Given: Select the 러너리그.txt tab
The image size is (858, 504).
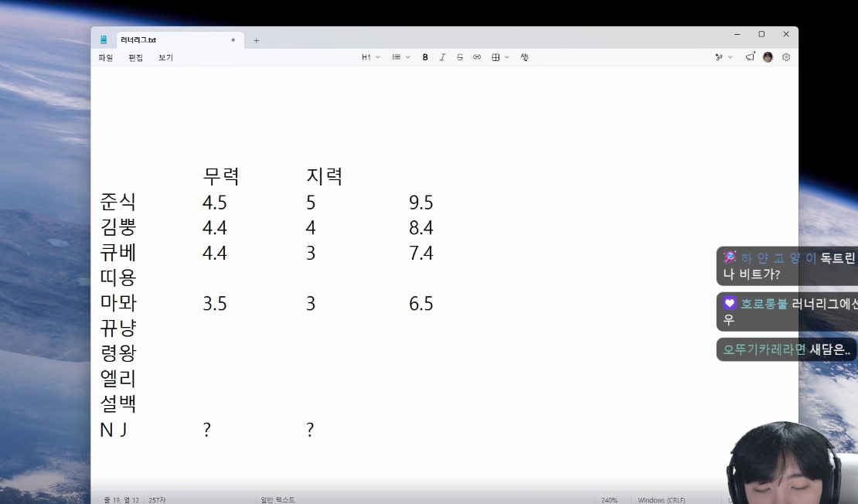Looking at the screenshot, I should point(179,40).
